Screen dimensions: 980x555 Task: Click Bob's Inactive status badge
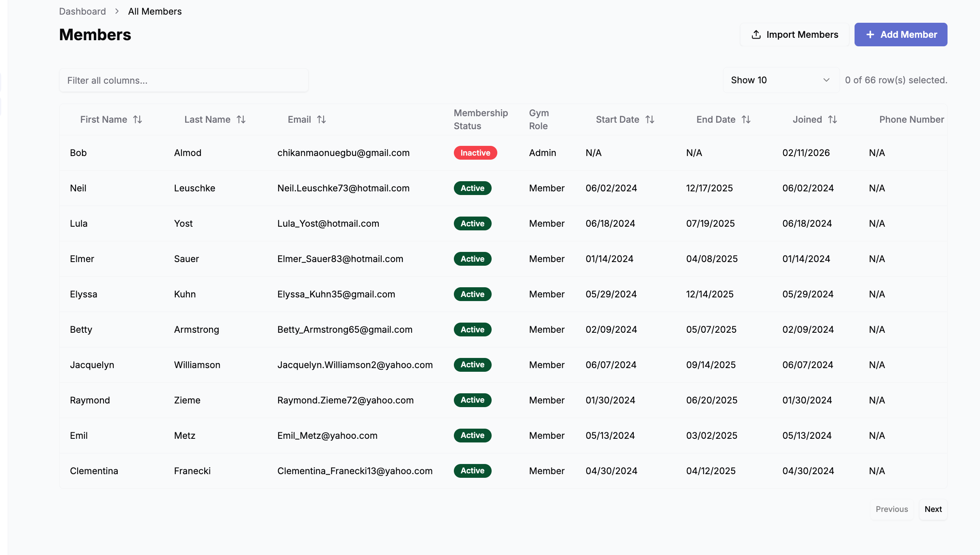[475, 153]
